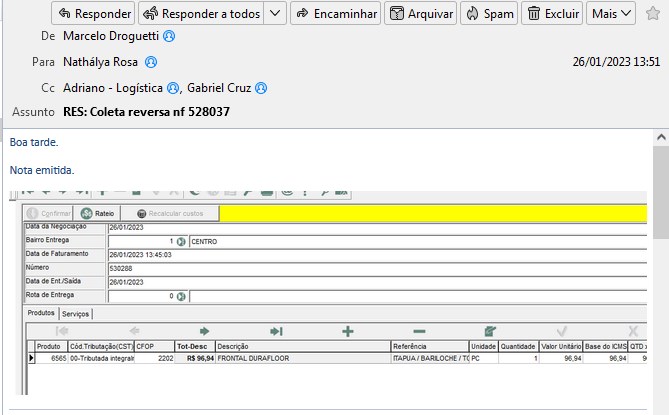Click lookup icon beside Bairro Entrega field
Screen dimensions: 669x415
pos(181,241)
